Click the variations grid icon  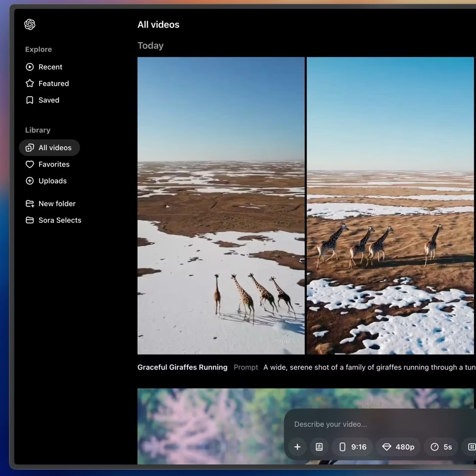[x=471, y=447]
